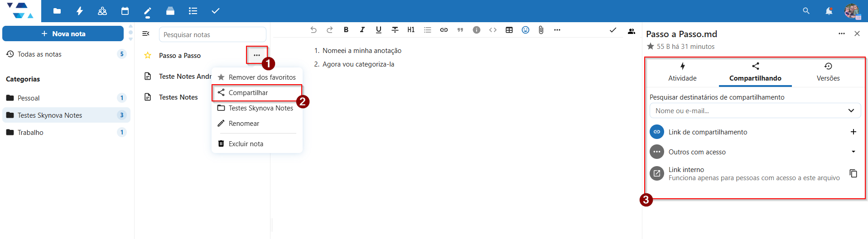Select Compartilhar from the context menu
Viewport: 868px width, 239px height.
[248, 93]
